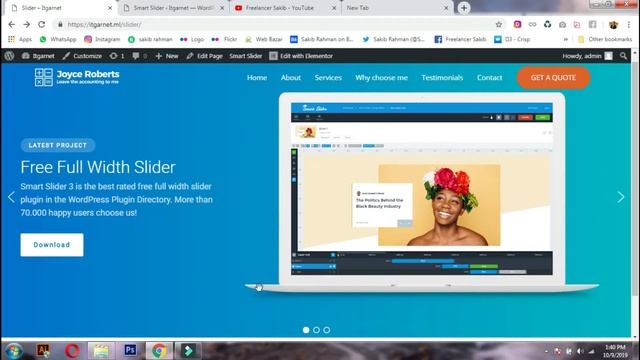Open the Windows Start button
Viewport: 640px width, 360px height.
click(13, 351)
